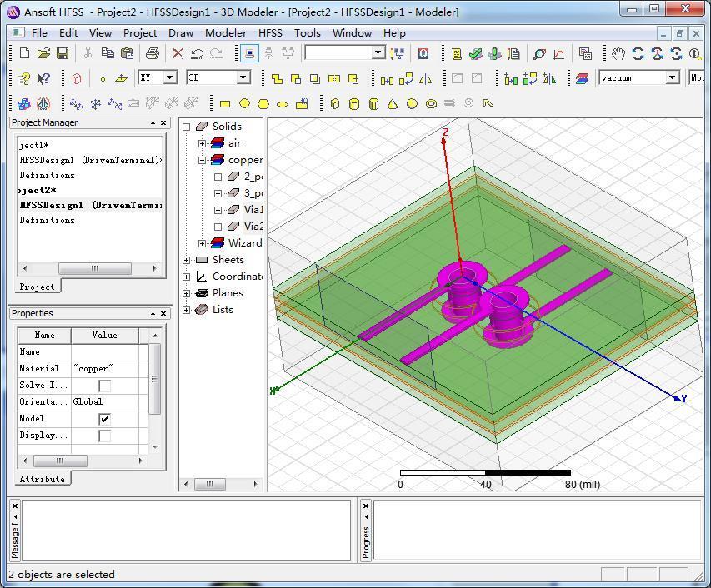711x588 pixels.
Task: Click the Draw ellipse icon
Action: (283, 105)
